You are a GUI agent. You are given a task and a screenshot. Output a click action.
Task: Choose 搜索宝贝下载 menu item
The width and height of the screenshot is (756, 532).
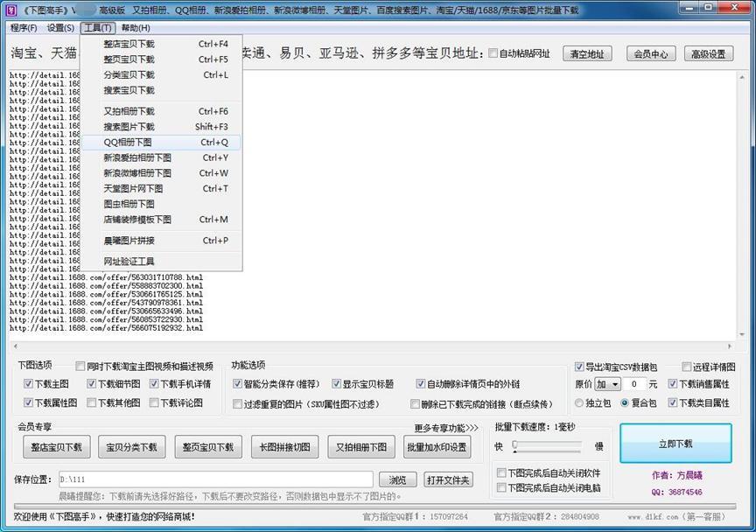(162, 90)
